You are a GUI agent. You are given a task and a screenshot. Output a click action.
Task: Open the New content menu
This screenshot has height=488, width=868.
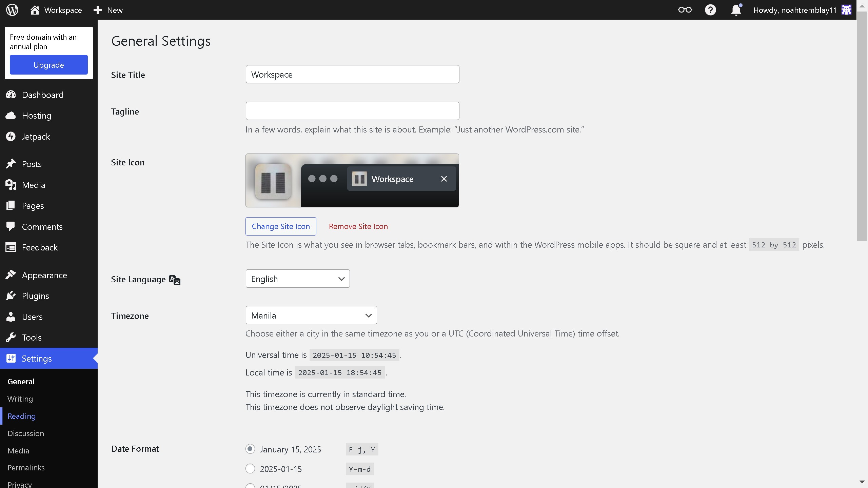(x=108, y=10)
